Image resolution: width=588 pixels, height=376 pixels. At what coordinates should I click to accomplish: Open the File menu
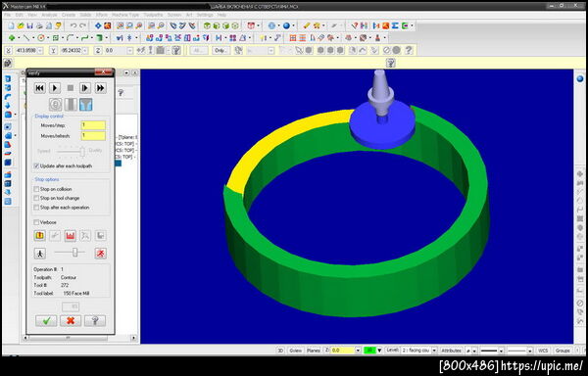(x=7, y=15)
